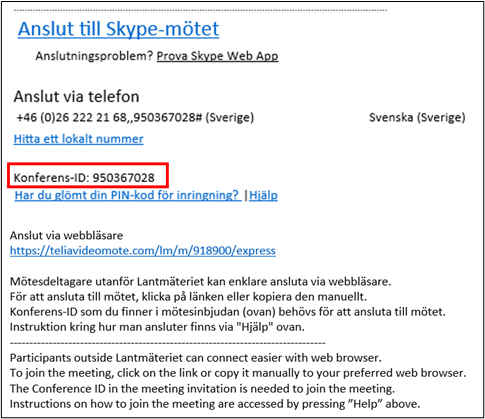Click the Anslut via telefon heading
This screenshot has height=419, width=485.
[76, 97]
